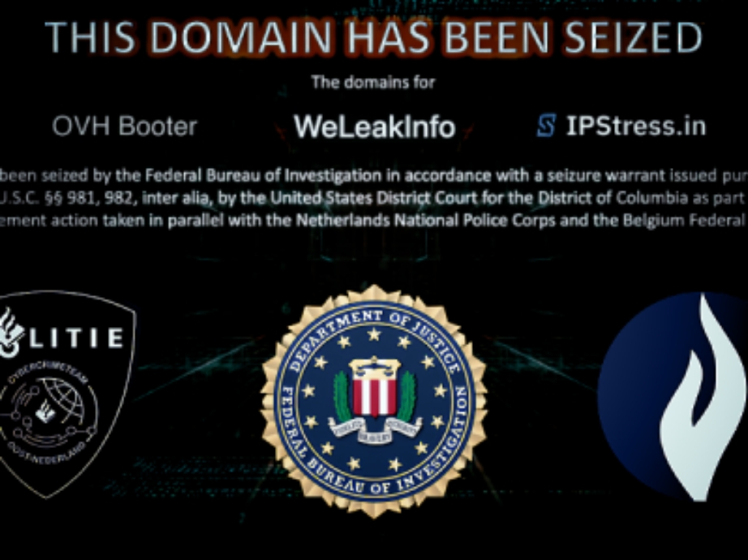
Task: Open the OVH Booter logo
Action: pos(124,126)
